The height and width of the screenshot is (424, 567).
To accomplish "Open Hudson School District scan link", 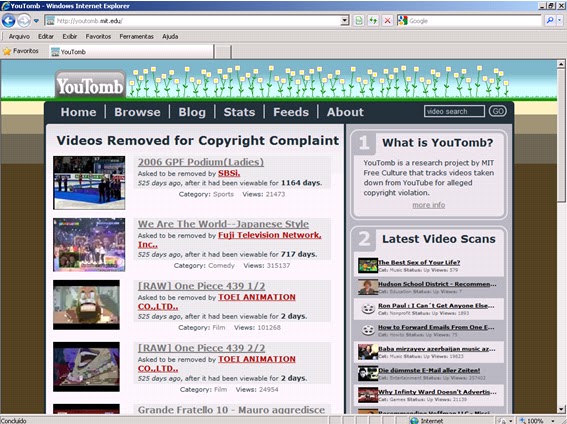I will click(x=437, y=284).
